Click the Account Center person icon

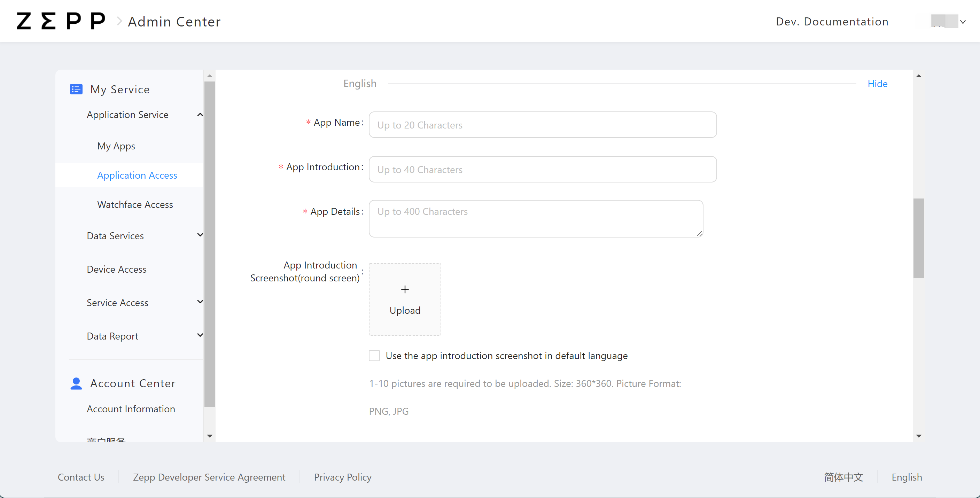[x=76, y=383]
